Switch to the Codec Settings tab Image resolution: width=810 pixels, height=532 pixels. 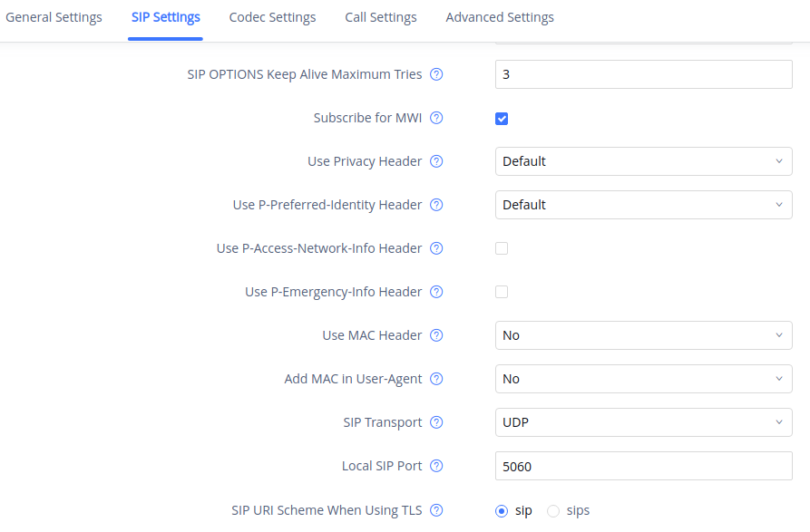click(x=272, y=17)
